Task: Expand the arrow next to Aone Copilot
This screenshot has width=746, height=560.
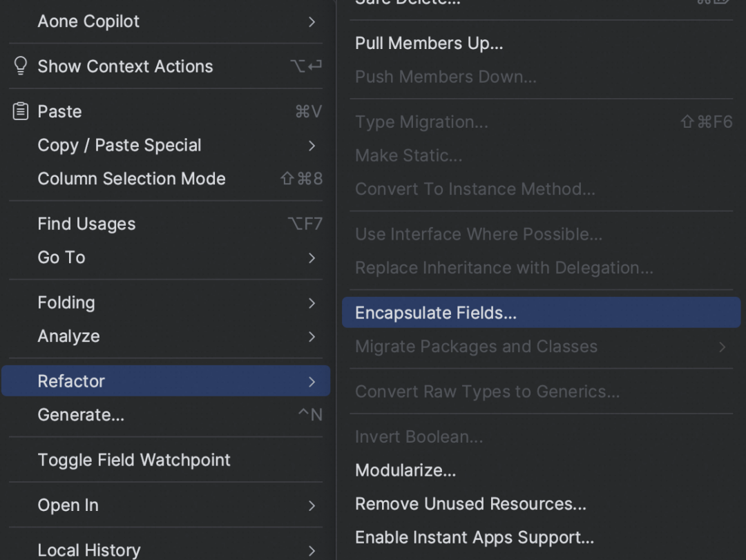Action: pyautogui.click(x=312, y=22)
